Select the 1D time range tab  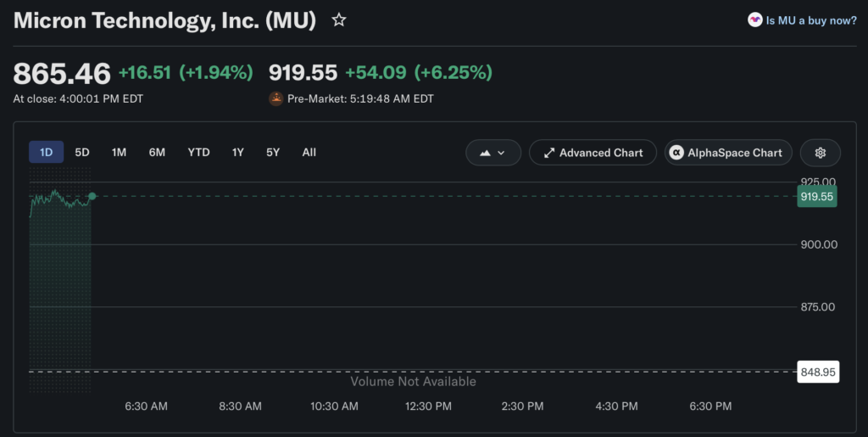pyautogui.click(x=46, y=152)
